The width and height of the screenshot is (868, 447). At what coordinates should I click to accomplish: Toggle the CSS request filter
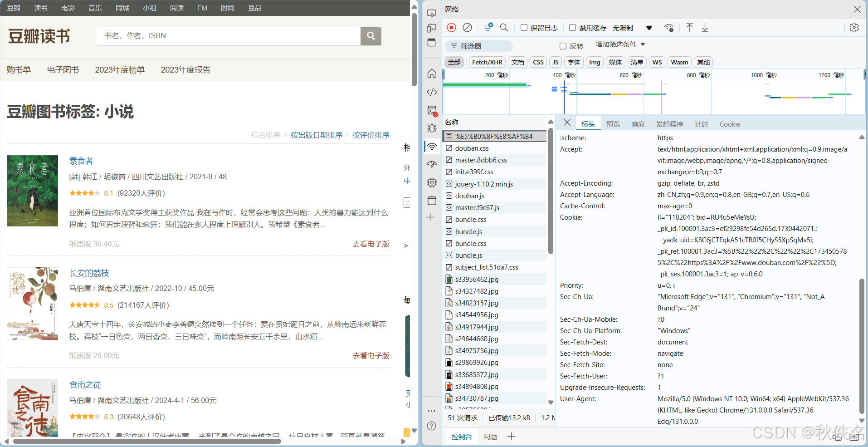coord(538,62)
